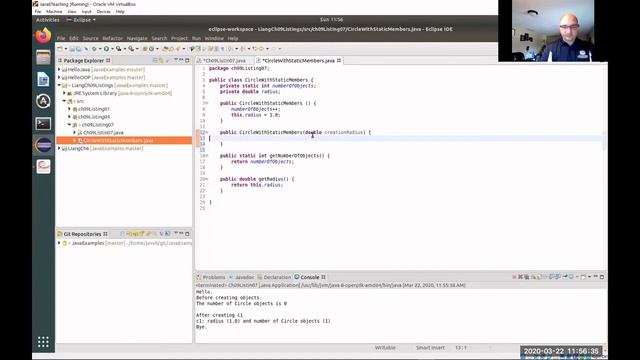Image resolution: width=640 pixels, height=360 pixels.
Task: Toggle Pin Console in Console toolbar
Action: pos(564,277)
